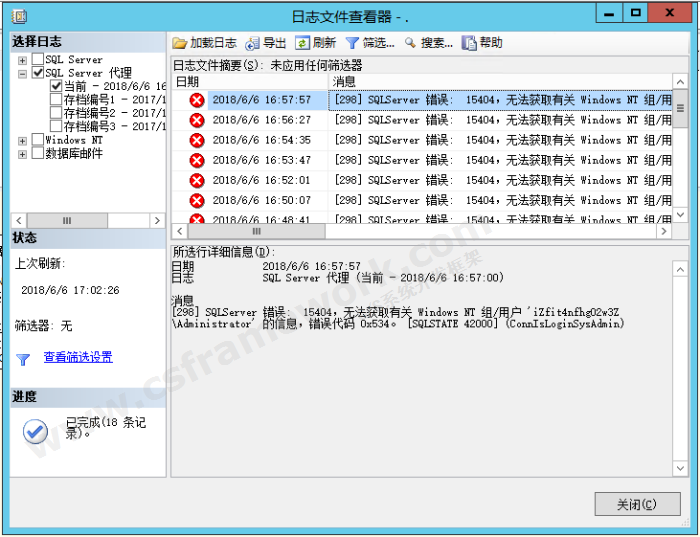Click the 搜索 search icon
Image resolution: width=700 pixels, height=537 pixels.
[x=411, y=43]
